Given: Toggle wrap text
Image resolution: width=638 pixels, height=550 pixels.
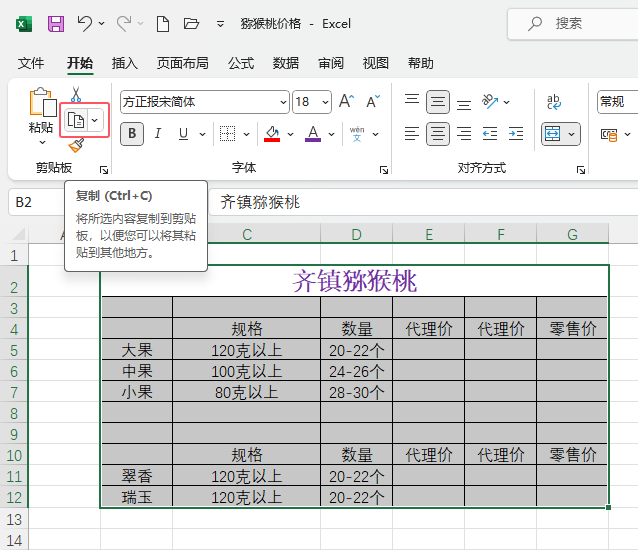Looking at the screenshot, I should (x=554, y=102).
